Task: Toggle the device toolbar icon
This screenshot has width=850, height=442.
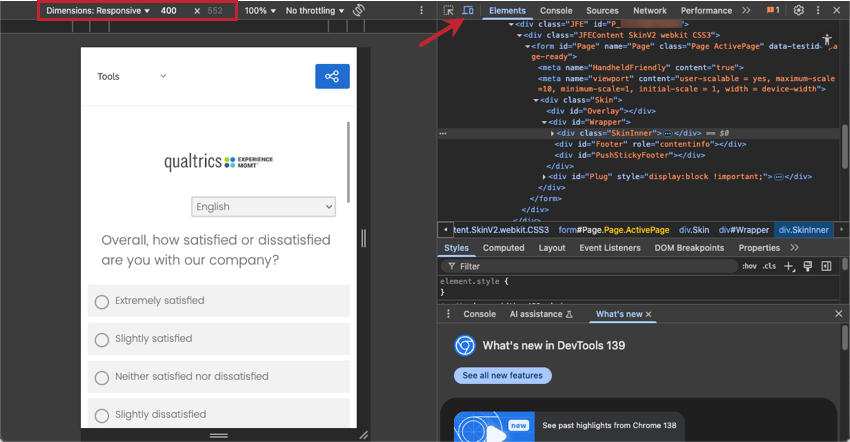Action: point(467,11)
